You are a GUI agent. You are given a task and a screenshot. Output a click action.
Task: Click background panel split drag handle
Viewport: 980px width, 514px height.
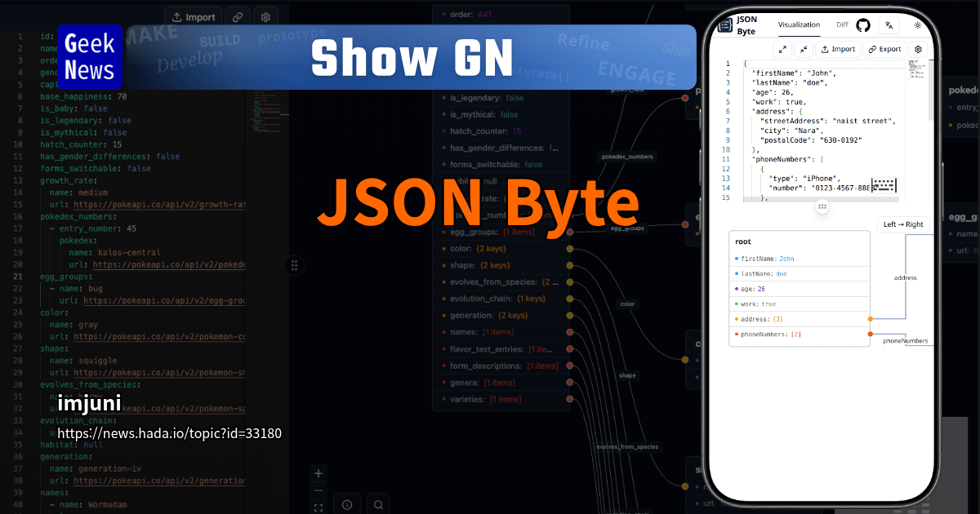(295, 265)
